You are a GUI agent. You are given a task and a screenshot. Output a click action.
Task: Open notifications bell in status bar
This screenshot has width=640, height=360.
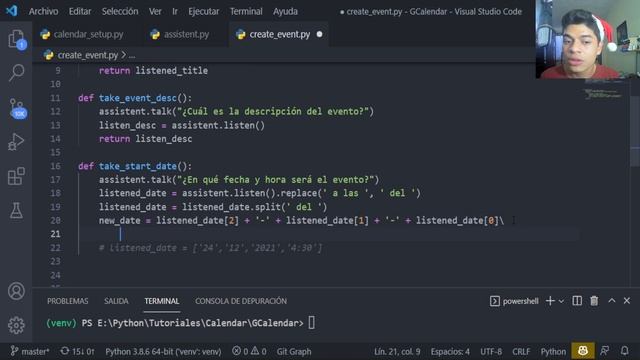[624, 351]
